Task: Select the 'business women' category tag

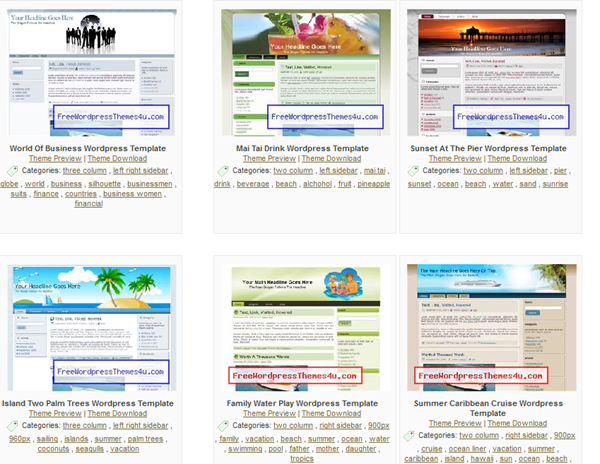Action: point(132,194)
